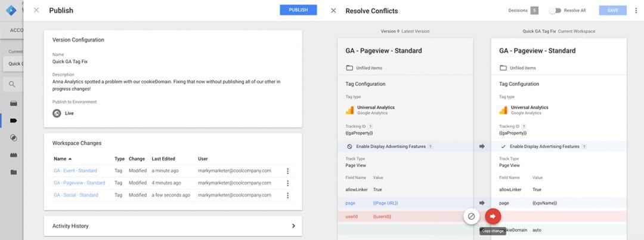Image resolution: width=644 pixels, height=240 pixels.
Task: Click checkmark beside Enable Display Advertising Features
Action: pyautogui.click(x=503, y=146)
